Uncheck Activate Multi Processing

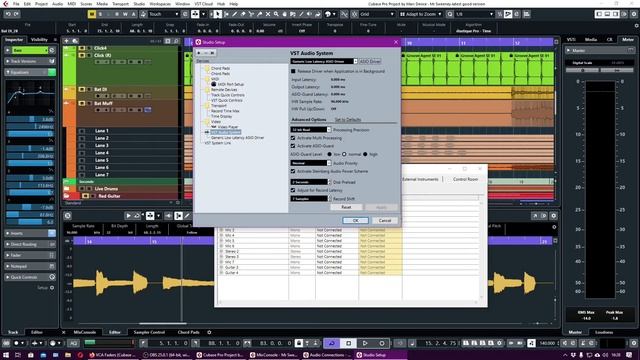click(293, 138)
